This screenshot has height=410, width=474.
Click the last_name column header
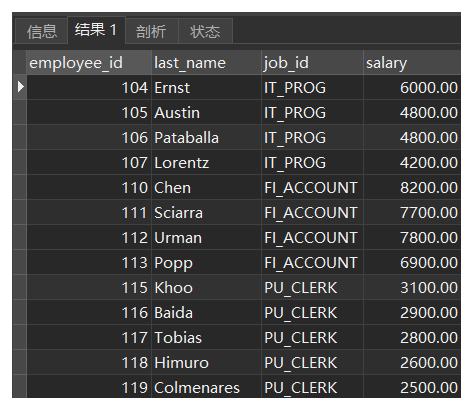(x=206, y=62)
